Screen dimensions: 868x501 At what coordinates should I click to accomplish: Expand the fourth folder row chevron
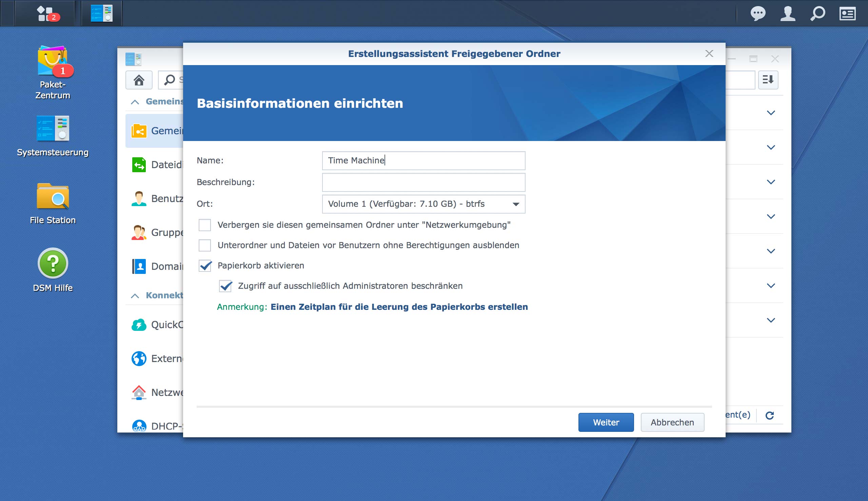(x=771, y=217)
